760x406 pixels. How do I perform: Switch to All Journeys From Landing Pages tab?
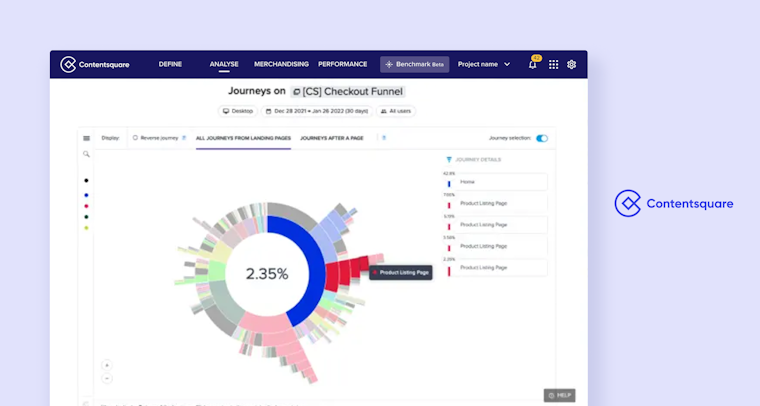[243, 138]
